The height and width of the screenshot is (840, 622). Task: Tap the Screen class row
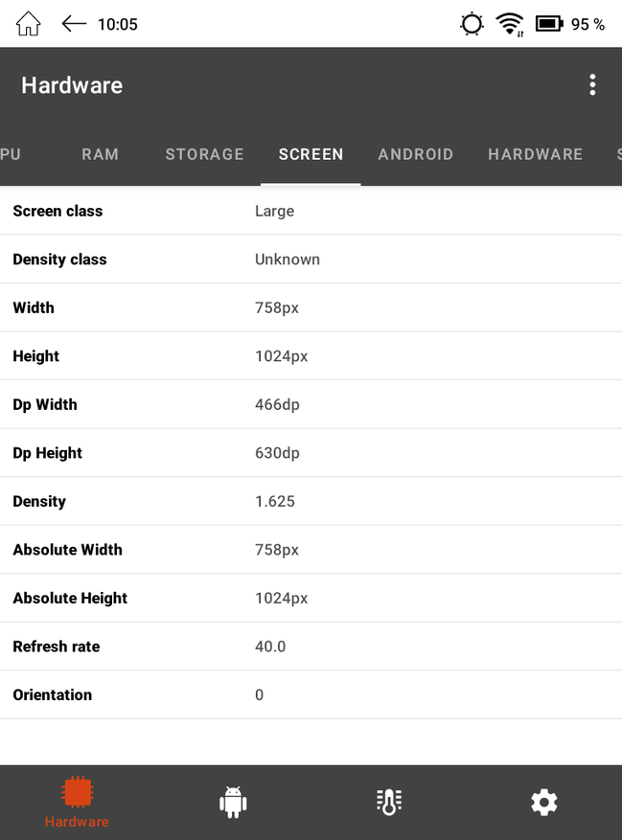[x=311, y=211]
